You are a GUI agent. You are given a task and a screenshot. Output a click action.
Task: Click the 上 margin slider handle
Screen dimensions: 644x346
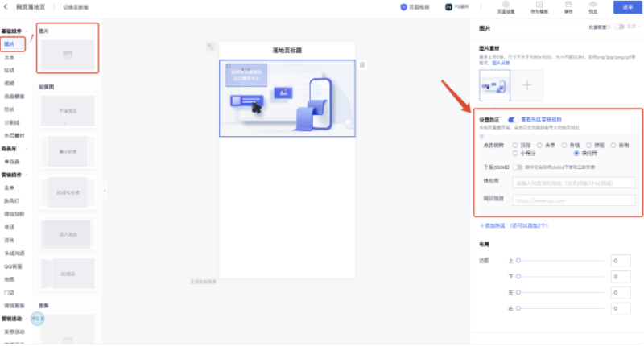click(519, 261)
